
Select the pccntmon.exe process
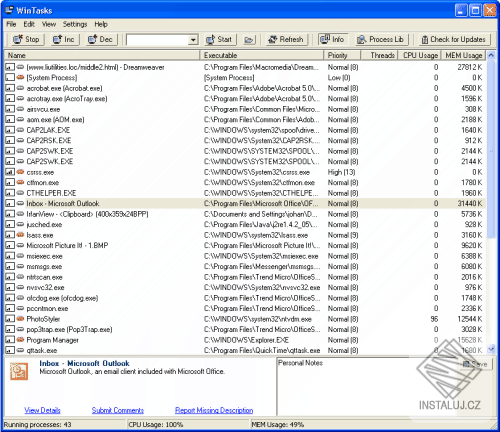pyautogui.click(x=245, y=309)
